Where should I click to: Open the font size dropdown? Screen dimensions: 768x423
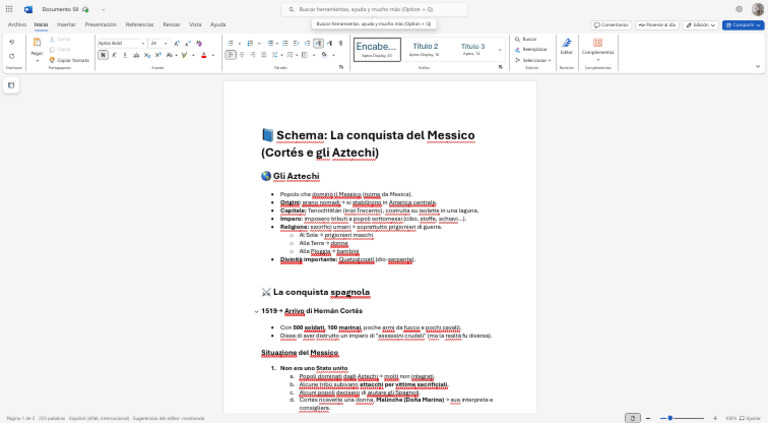point(166,44)
